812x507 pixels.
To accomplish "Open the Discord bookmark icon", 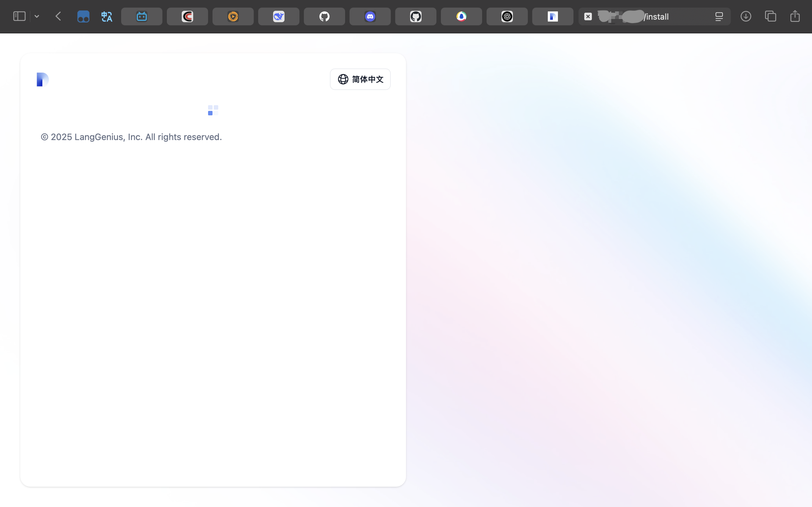I will point(369,16).
